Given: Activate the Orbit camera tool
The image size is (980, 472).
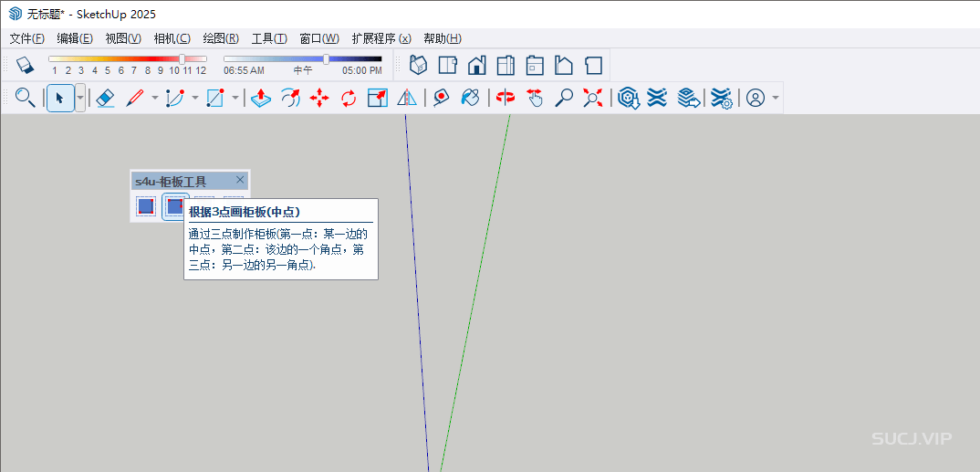Looking at the screenshot, I should (506, 98).
